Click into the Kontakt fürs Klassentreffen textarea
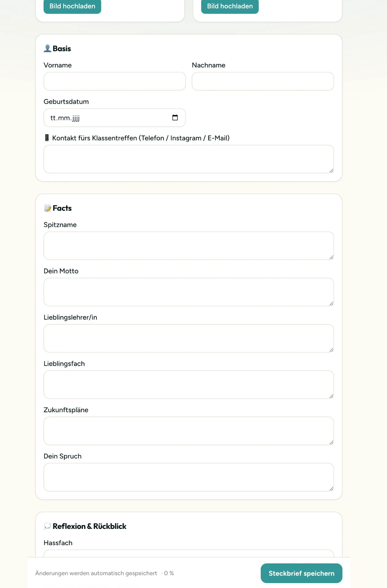This screenshot has height=588, width=387. [x=189, y=159]
